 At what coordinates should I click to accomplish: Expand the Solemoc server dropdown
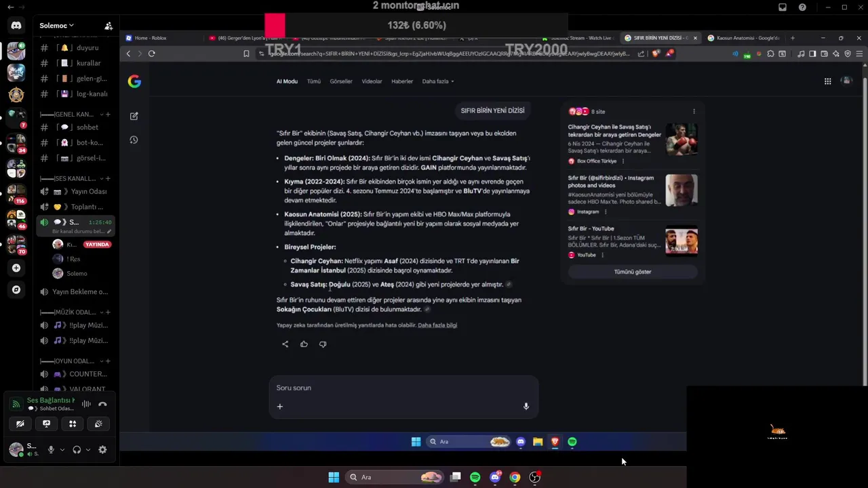pyautogui.click(x=57, y=26)
